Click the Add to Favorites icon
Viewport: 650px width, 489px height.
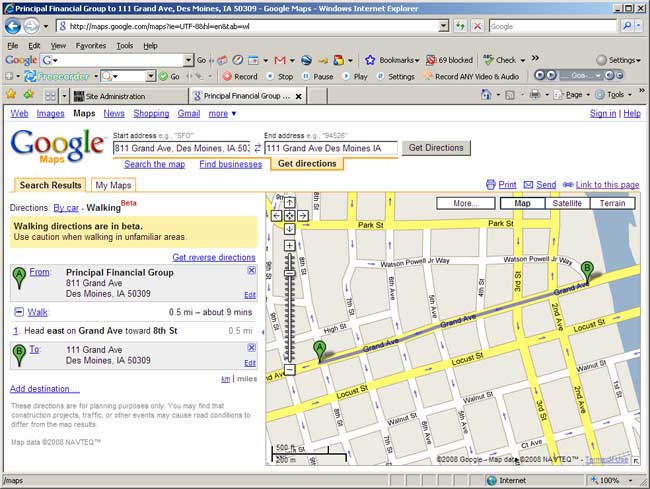pos(29,95)
